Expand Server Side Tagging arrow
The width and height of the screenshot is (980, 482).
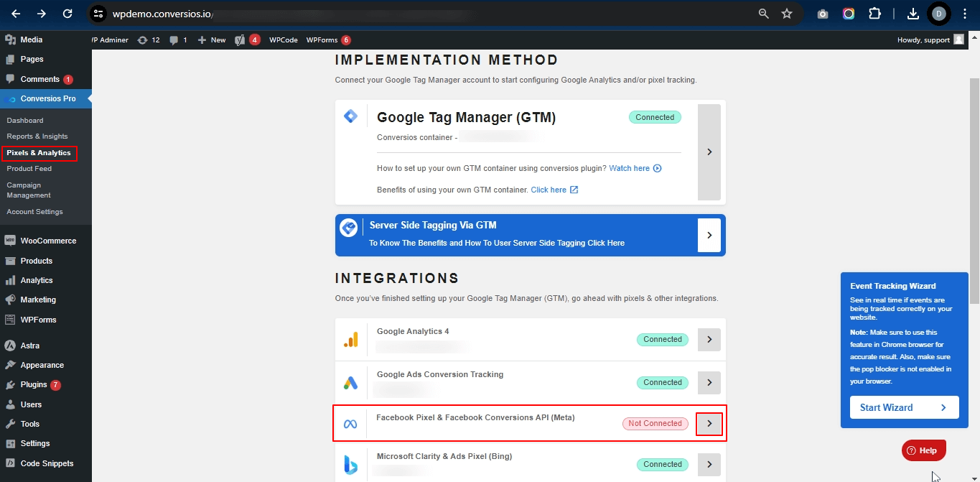pos(709,235)
